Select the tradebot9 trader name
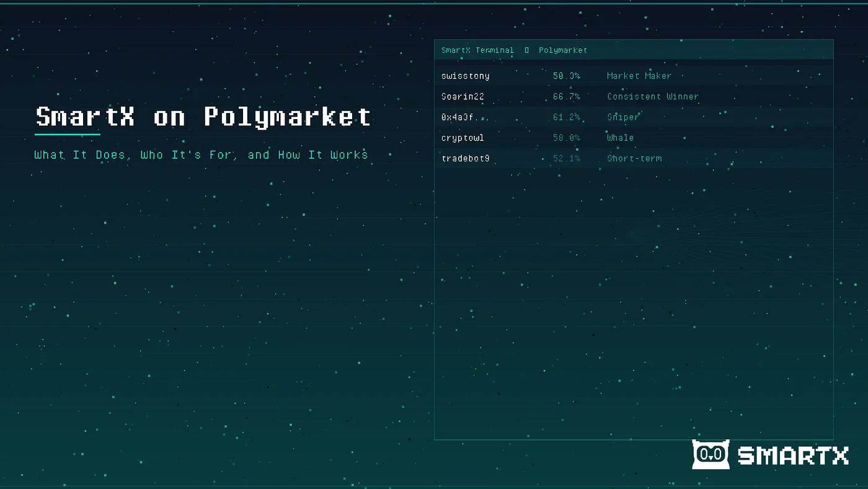The width and height of the screenshot is (868, 489). (465, 158)
